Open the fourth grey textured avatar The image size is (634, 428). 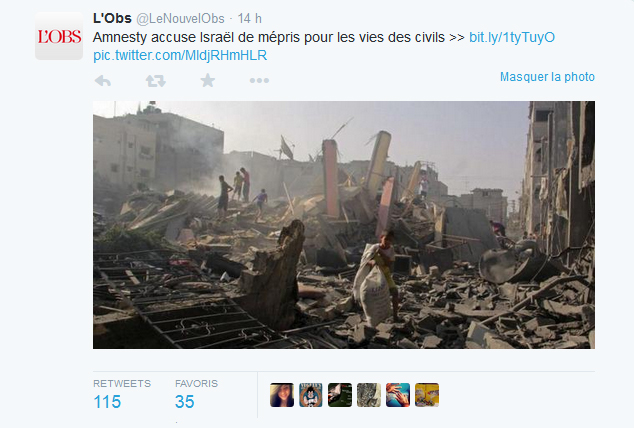tap(369, 395)
